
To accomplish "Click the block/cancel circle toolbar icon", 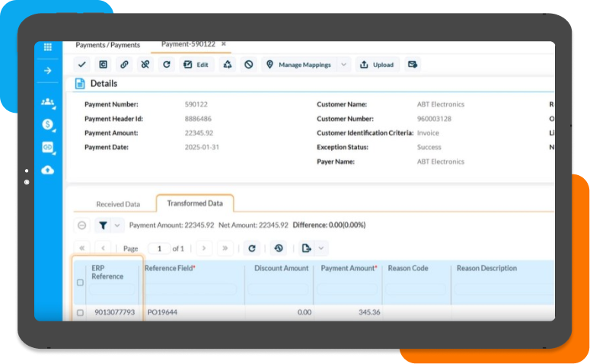I will tap(248, 65).
